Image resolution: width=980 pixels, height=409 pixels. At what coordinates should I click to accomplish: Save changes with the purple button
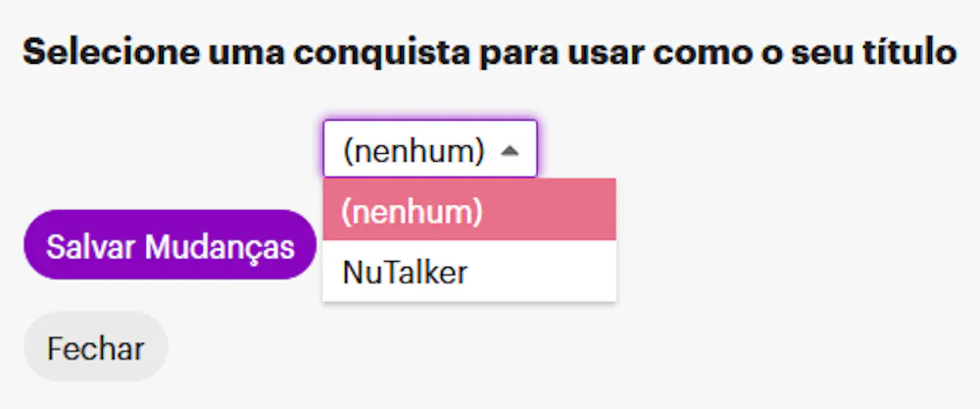(x=170, y=245)
